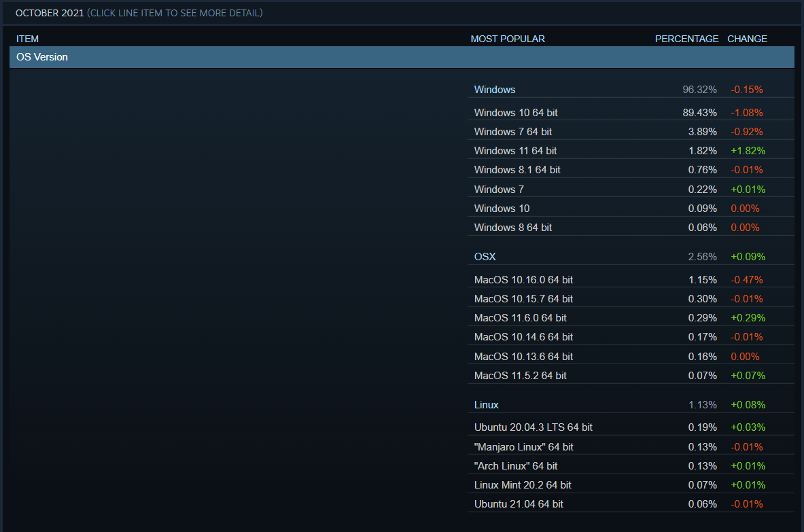Click the +0.03% change value
Viewport: 804px width, 532px height.
[748, 427]
